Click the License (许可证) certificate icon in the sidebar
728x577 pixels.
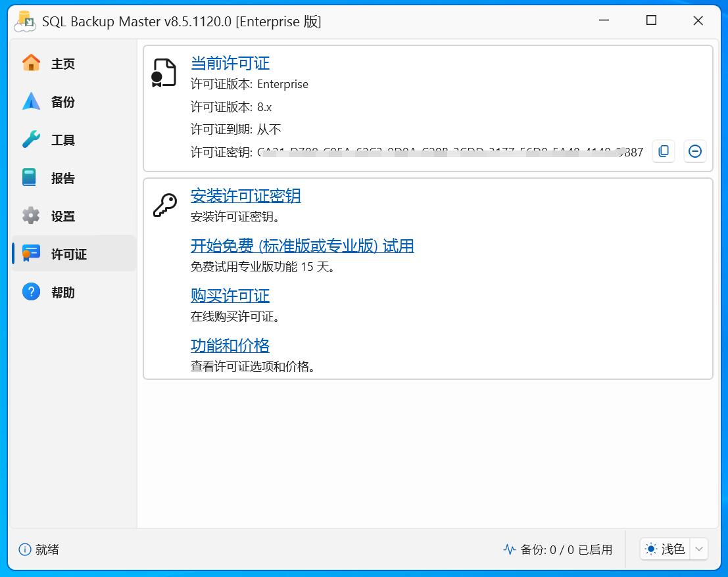point(31,253)
